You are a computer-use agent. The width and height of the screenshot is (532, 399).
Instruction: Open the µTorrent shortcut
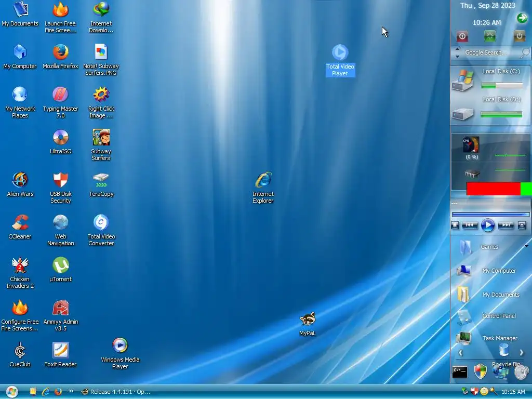click(x=60, y=270)
